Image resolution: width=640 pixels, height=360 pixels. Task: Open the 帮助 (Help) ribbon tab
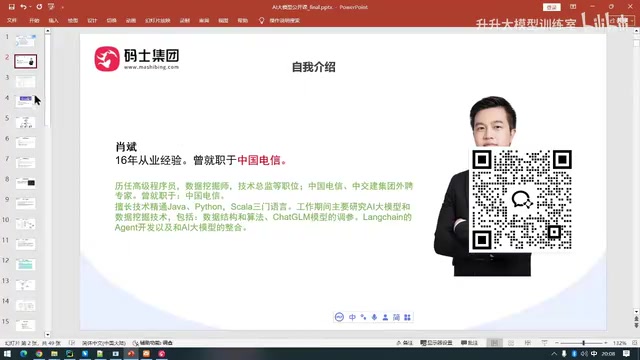[243, 20]
